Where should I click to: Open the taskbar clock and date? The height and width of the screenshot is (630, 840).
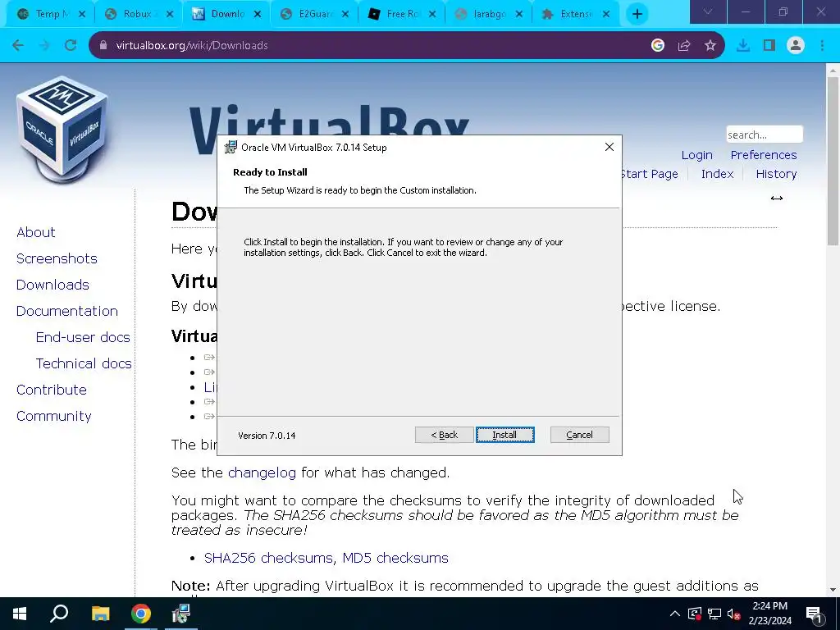(x=769, y=614)
